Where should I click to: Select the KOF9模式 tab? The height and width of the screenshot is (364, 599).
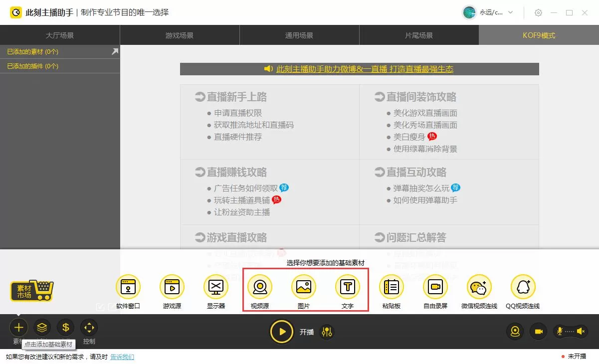pos(539,35)
